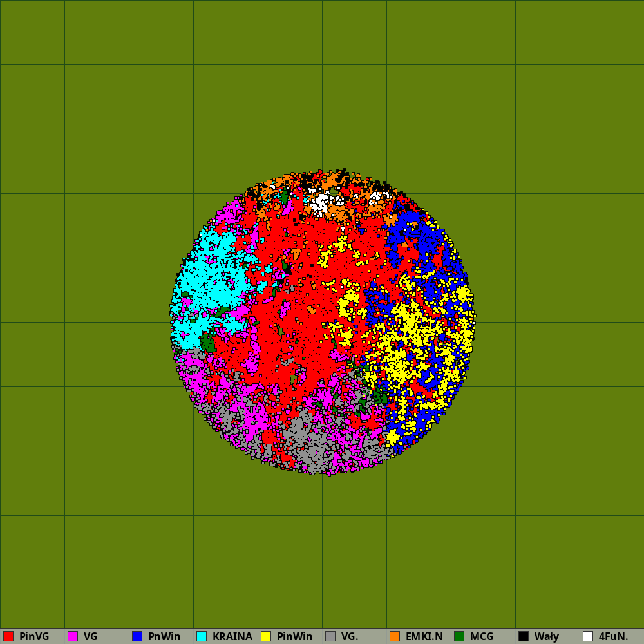Click the 4FuN. legend label
Screen dimensions: 644x644
coord(613,636)
